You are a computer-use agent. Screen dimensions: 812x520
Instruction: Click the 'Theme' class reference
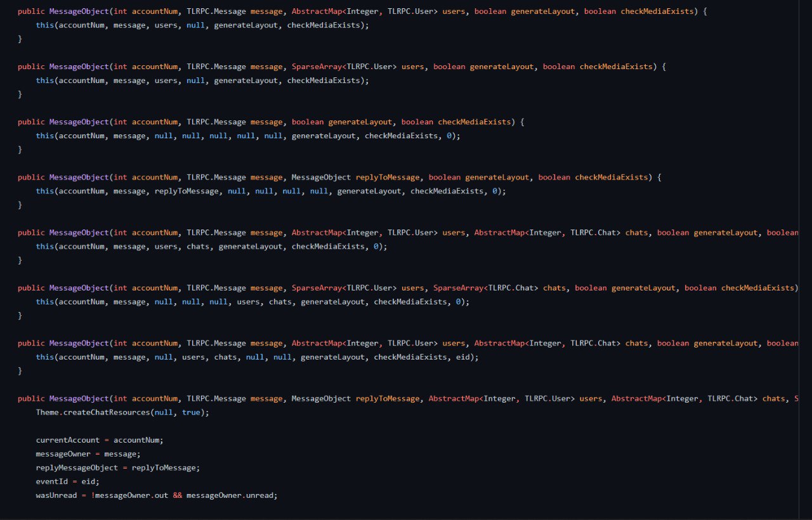[x=48, y=412]
